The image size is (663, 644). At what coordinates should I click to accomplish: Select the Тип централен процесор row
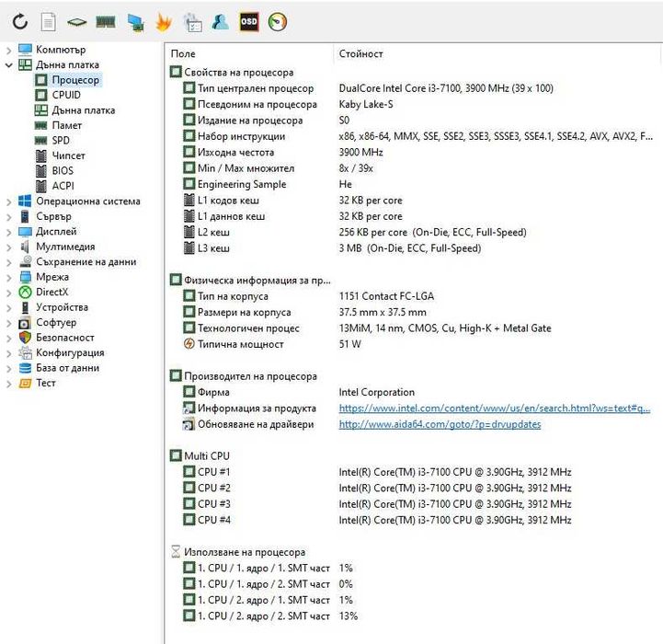point(368,88)
